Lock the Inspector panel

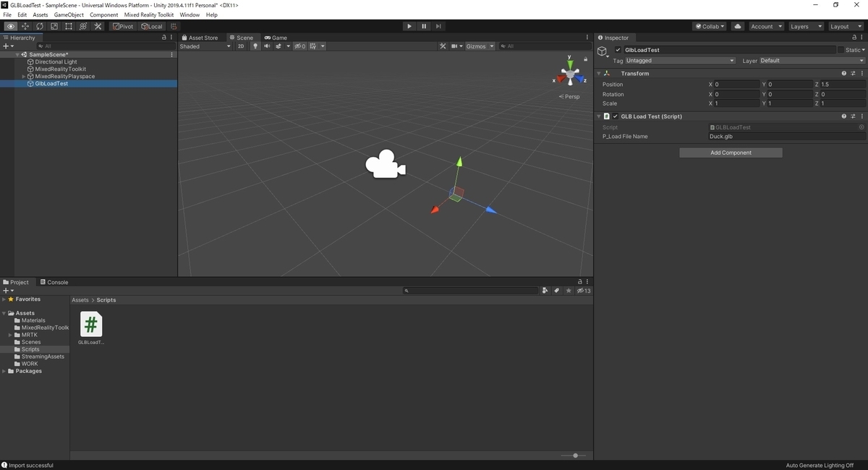pyautogui.click(x=854, y=38)
